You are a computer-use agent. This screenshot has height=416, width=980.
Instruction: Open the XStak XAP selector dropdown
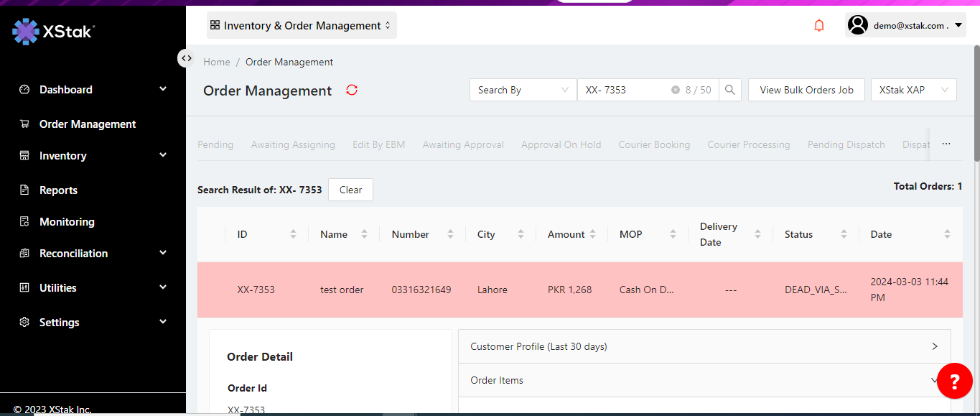click(x=913, y=90)
